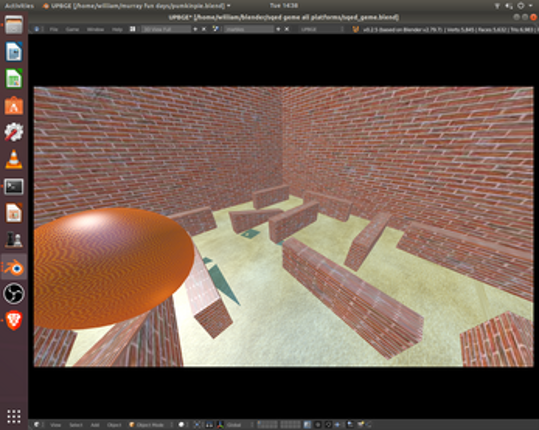Toggle snap during transform magnet

(328, 425)
